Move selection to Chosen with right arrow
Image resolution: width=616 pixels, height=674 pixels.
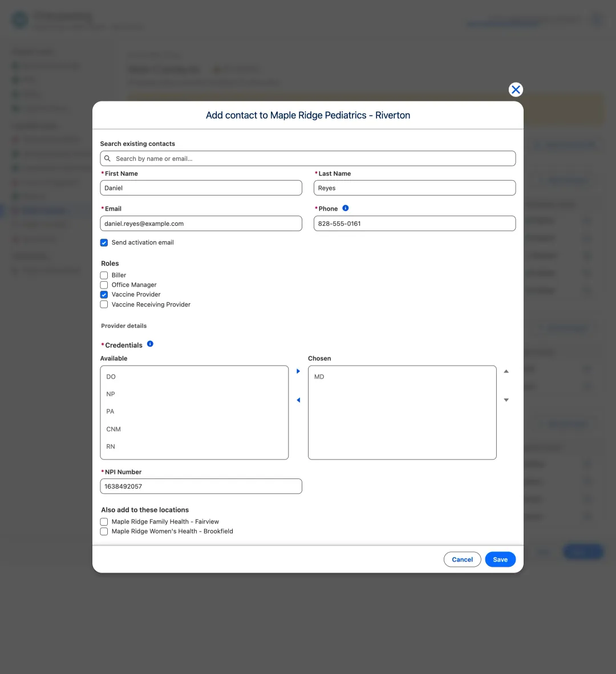[298, 371]
